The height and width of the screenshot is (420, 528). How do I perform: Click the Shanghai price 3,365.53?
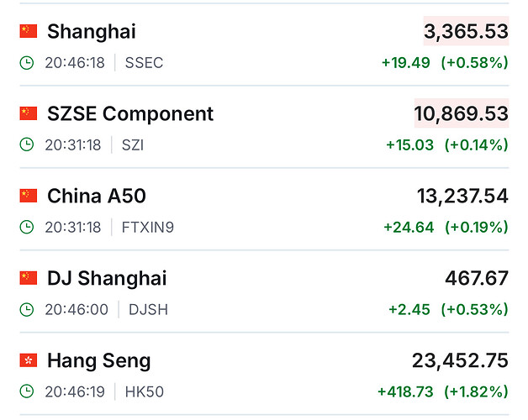click(466, 32)
